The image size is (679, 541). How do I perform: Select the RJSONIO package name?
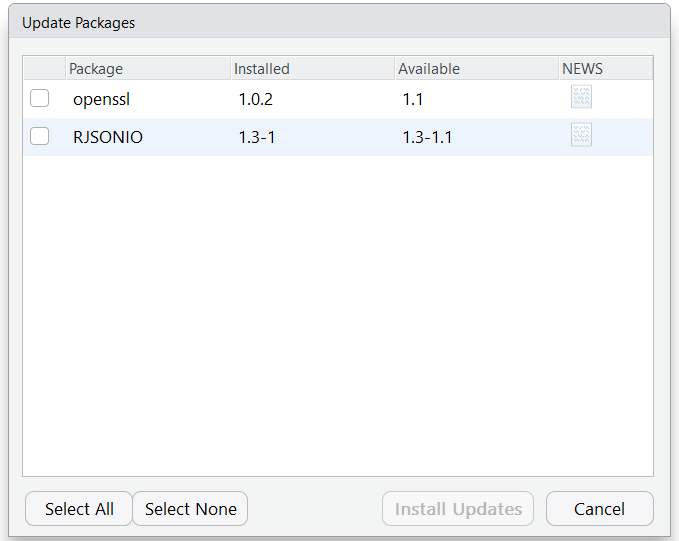[108, 137]
